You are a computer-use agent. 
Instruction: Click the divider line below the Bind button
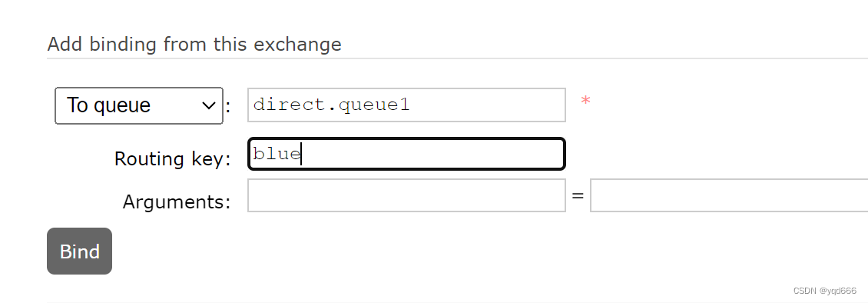tap(457, 302)
